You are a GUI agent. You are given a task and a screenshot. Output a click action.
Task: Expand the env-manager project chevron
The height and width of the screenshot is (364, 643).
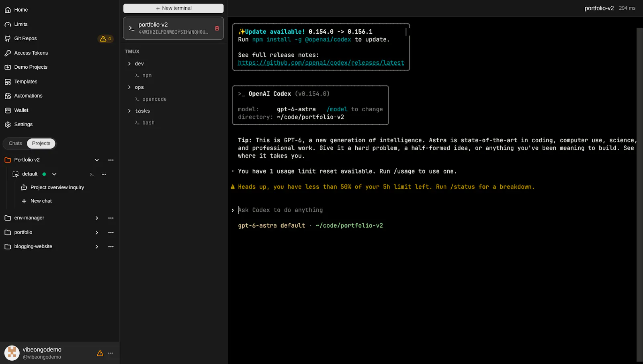tap(97, 218)
